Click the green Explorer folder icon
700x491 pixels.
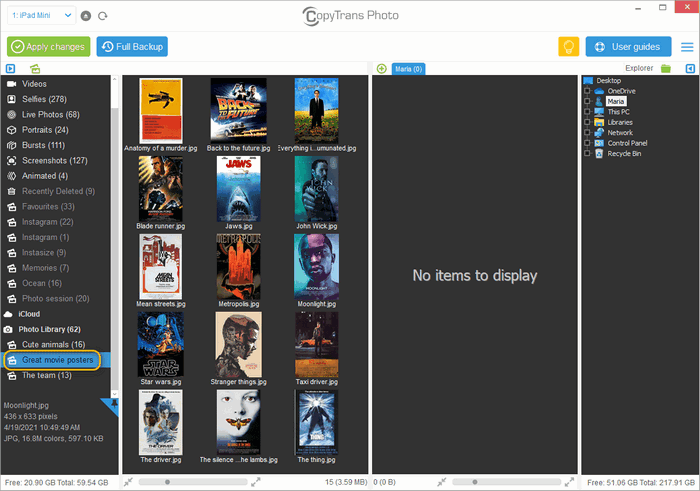pyautogui.click(x=666, y=68)
